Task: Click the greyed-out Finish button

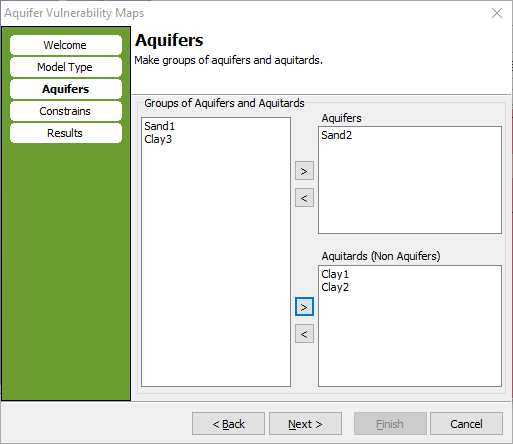Action: click(390, 424)
